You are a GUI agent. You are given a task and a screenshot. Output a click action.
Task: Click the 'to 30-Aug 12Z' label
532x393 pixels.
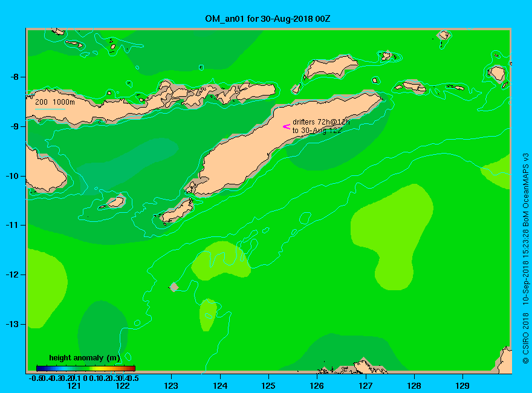(x=317, y=131)
